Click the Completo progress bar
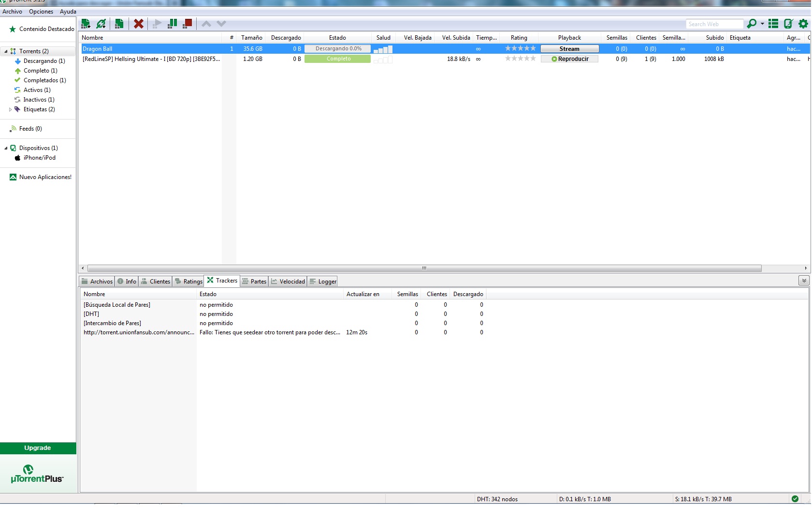The height and width of the screenshot is (508, 812). click(x=338, y=59)
